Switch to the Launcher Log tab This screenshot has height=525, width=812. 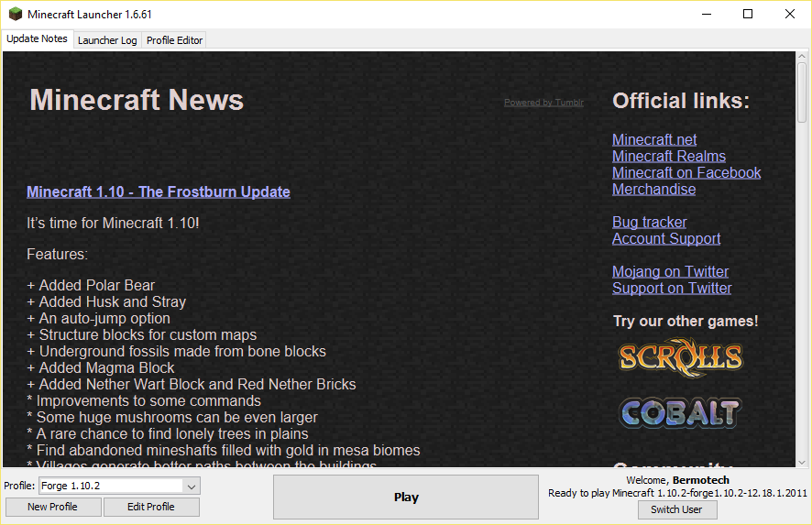click(107, 40)
